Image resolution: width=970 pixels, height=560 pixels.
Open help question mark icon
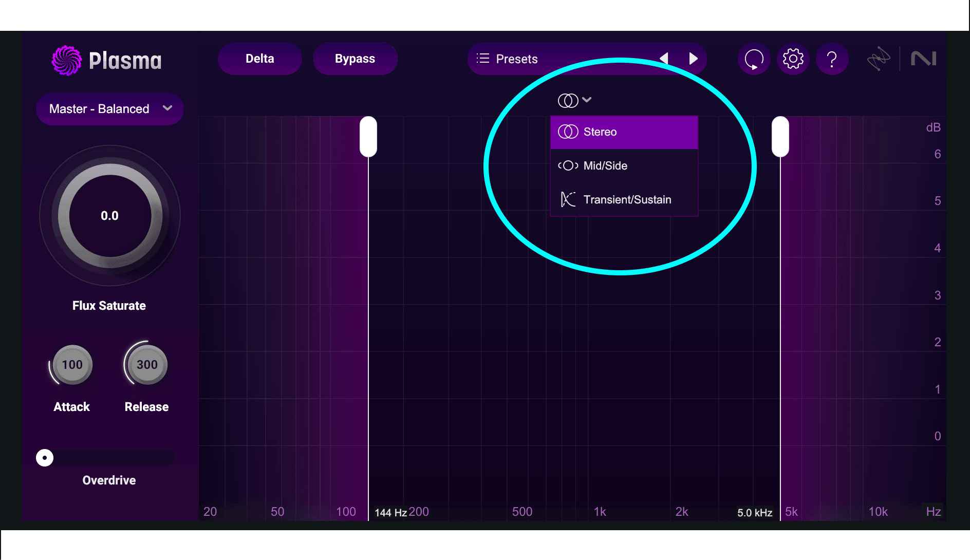832,59
